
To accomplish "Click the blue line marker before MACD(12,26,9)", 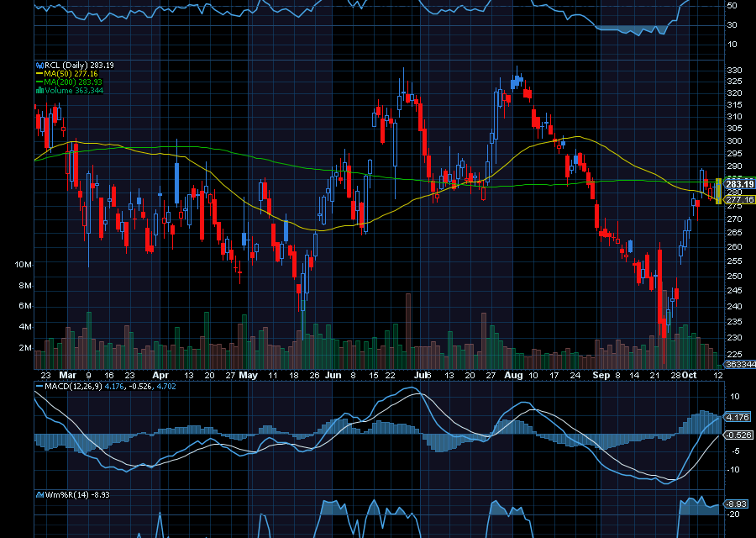I will click(39, 387).
